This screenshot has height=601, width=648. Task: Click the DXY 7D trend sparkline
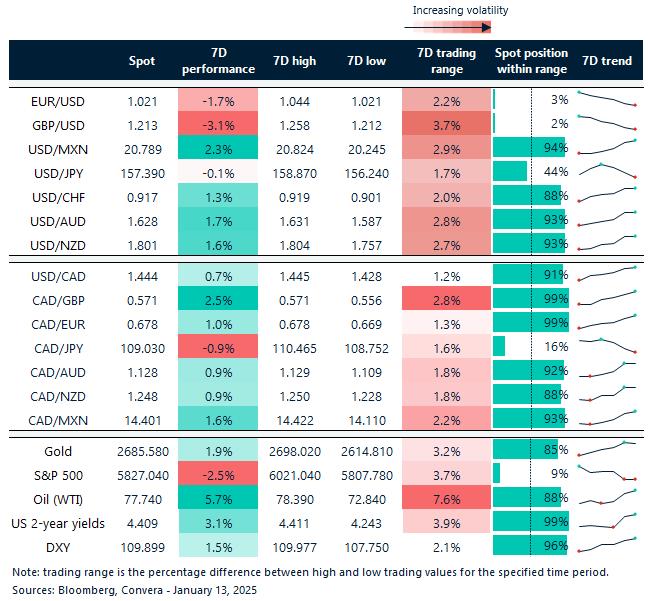point(608,545)
